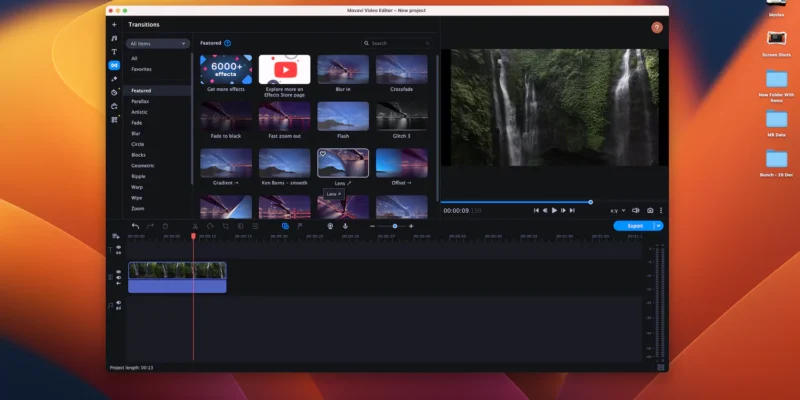The height and width of the screenshot is (400, 800).
Task: Select the Ripple category
Action: [x=138, y=177]
